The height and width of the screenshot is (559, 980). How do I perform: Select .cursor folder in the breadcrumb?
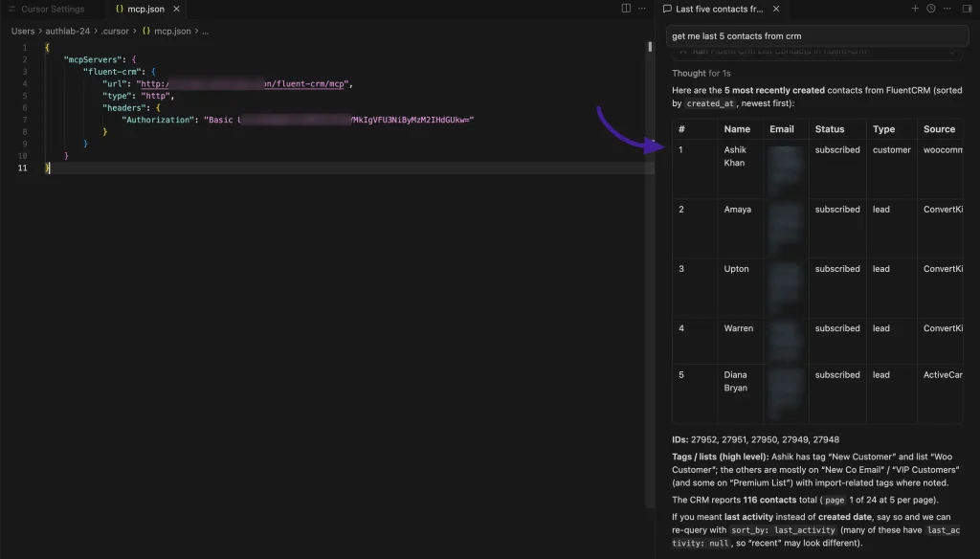(115, 31)
